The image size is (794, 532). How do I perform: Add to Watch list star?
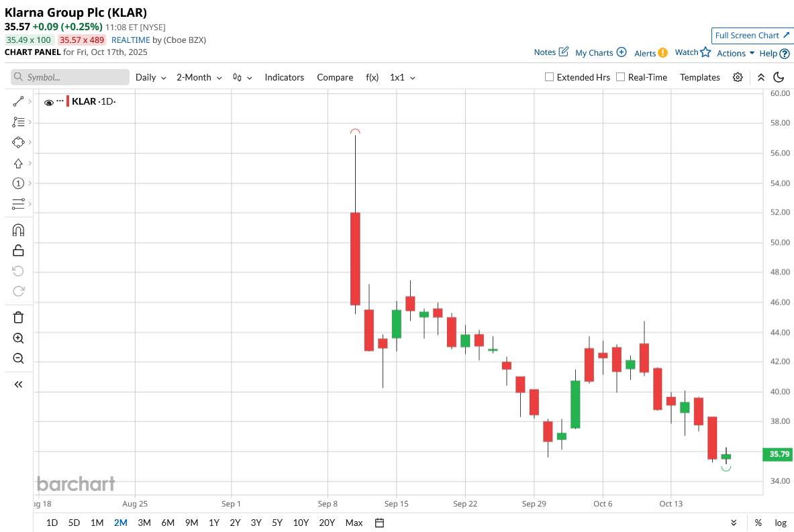pyautogui.click(x=693, y=52)
